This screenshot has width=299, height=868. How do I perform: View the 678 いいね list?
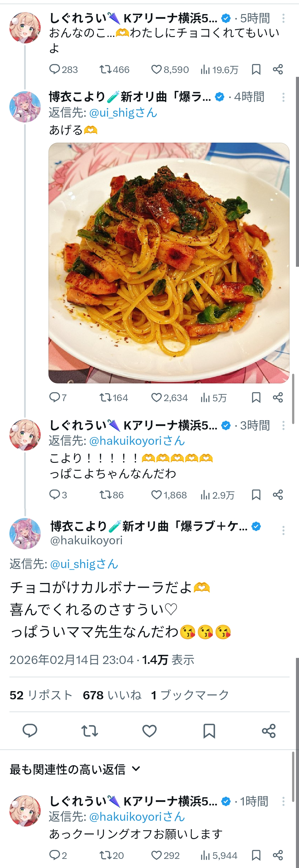point(112,695)
